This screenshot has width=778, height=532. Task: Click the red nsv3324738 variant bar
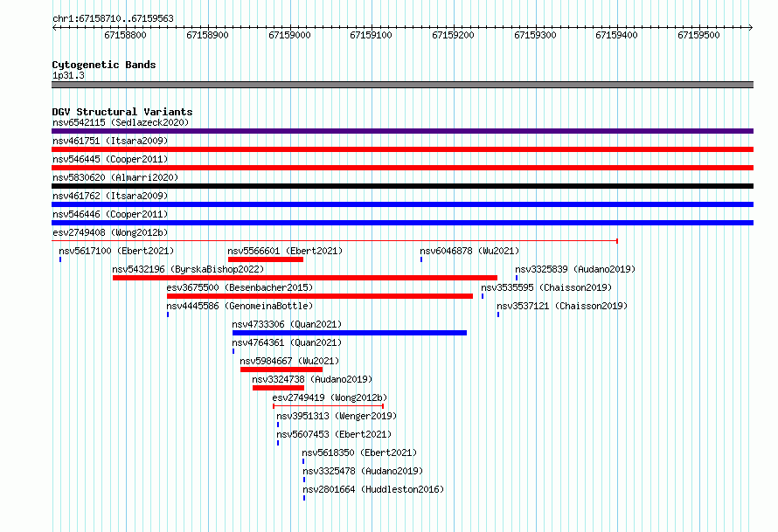click(278, 388)
